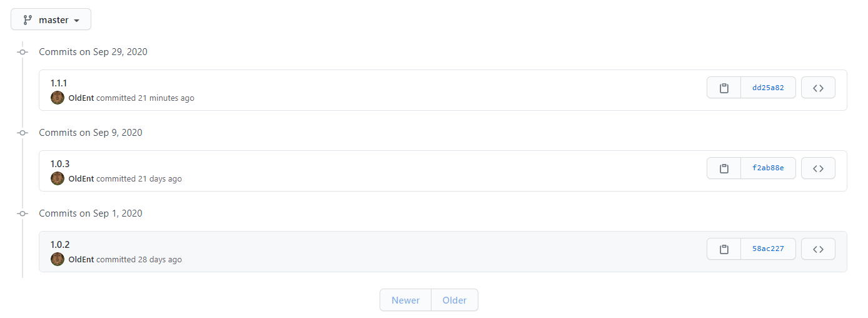Image resolution: width=868 pixels, height=318 pixels.
Task: Click OldEnt avatar on 1.1.1 commit
Action: (58, 98)
